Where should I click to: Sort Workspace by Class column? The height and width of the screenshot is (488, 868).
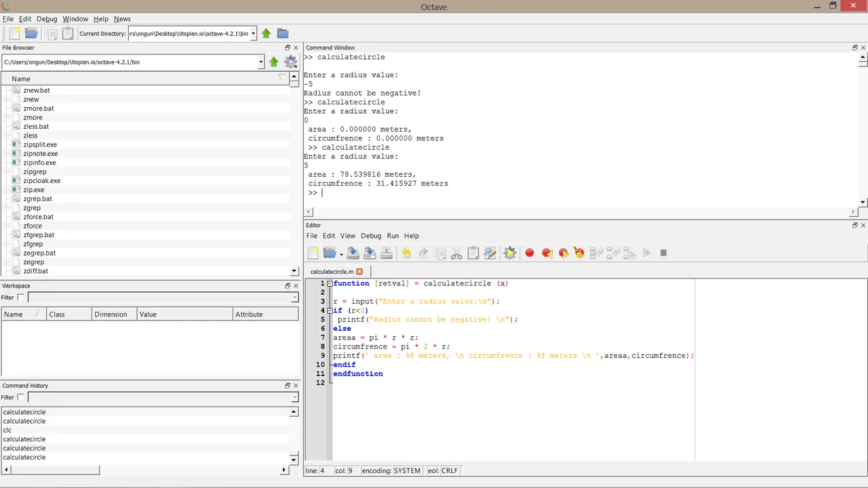pyautogui.click(x=68, y=314)
